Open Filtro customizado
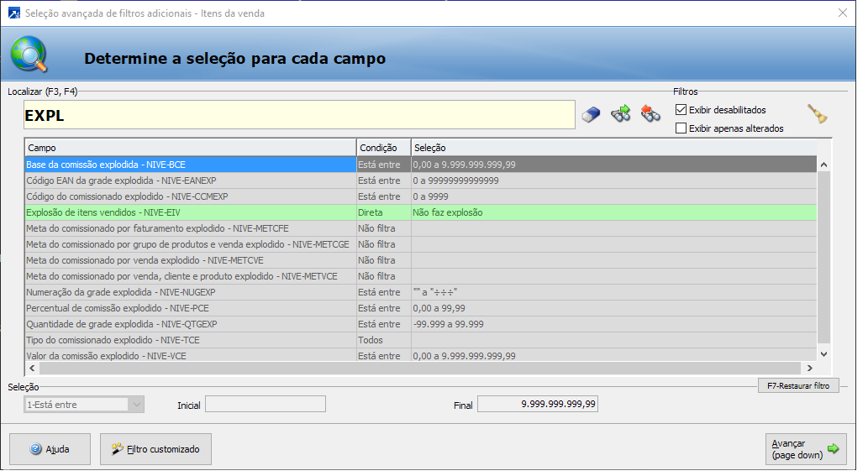Viewport: 868px width, 476px height. pyautogui.click(x=155, y=449)
